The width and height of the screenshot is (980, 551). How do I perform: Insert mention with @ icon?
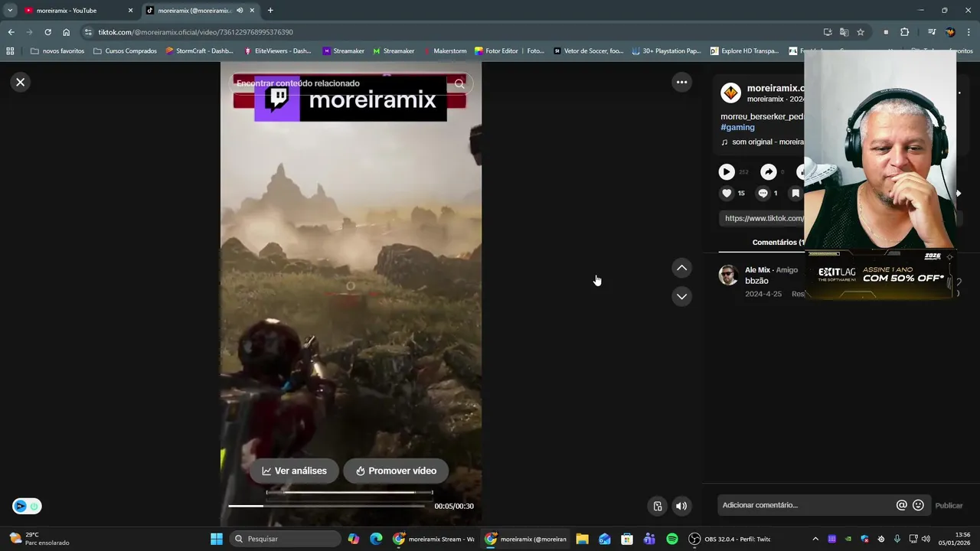[901, 505]
